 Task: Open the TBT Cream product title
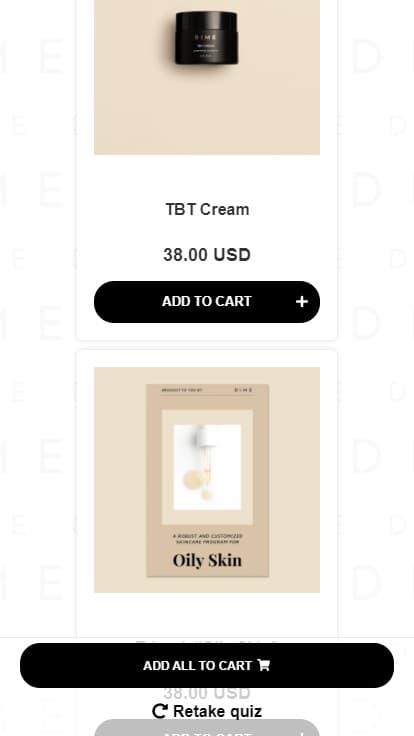(x=207, y=209)
